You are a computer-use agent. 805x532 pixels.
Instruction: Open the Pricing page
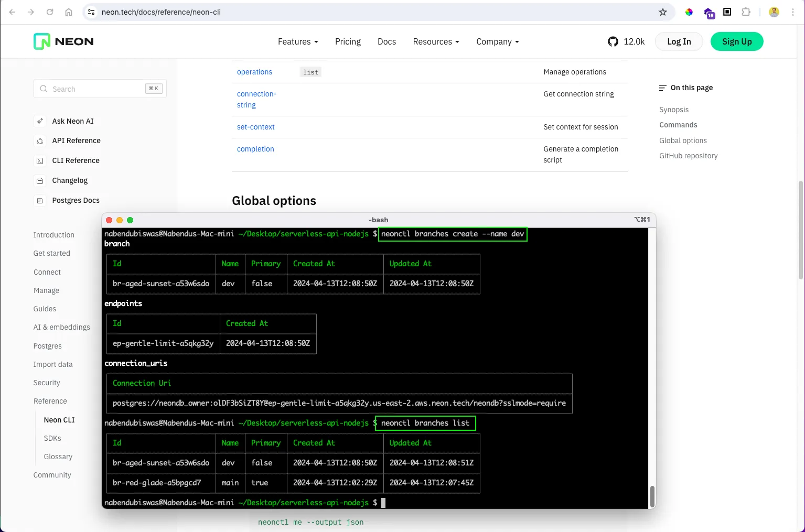click(x=348, y=41)
